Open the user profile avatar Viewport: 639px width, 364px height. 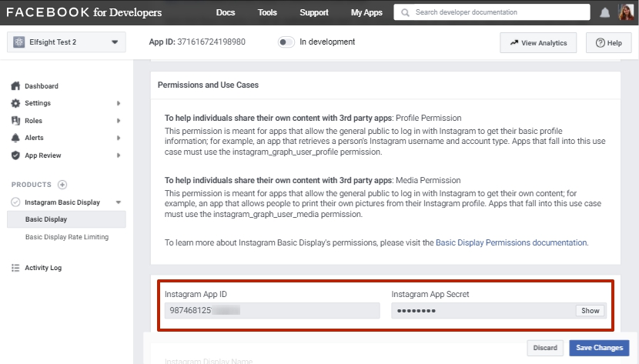pyautogui.click(x=626, y=12)
